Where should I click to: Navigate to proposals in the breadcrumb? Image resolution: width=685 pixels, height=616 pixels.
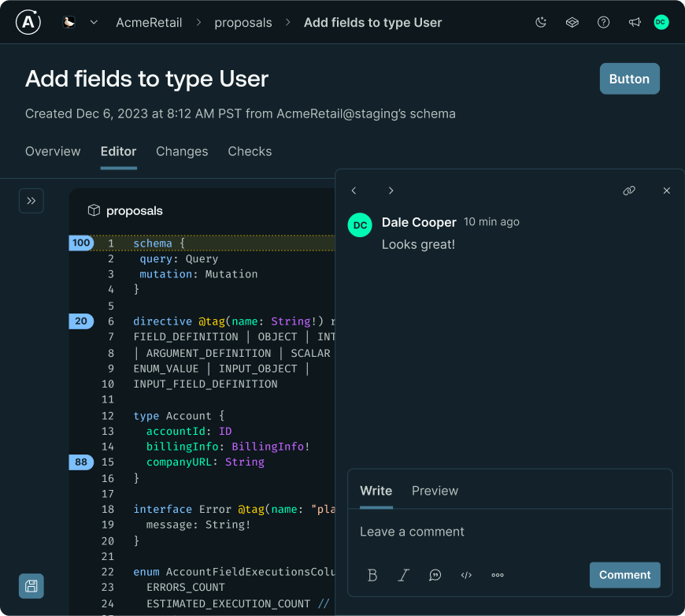tap(243, 22)
